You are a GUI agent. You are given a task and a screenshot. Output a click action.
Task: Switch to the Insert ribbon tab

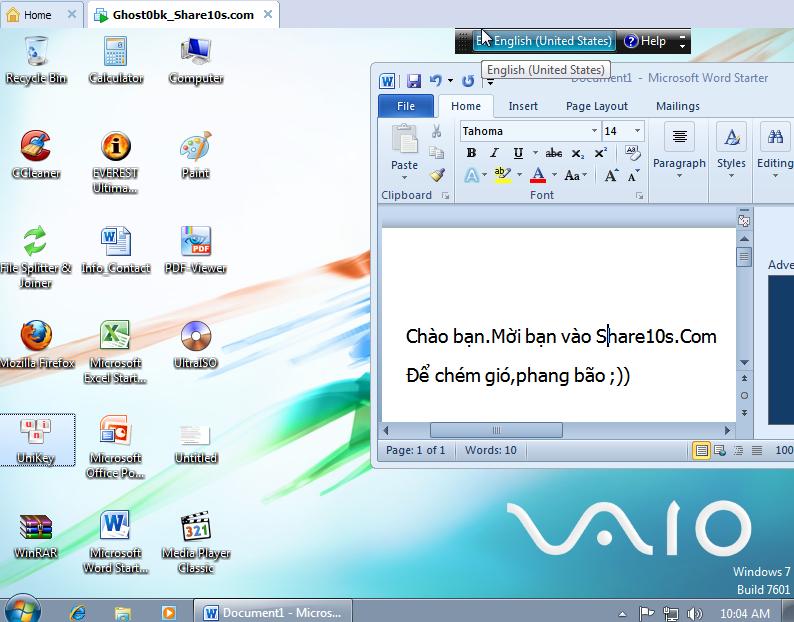click(x=523, y=106)
